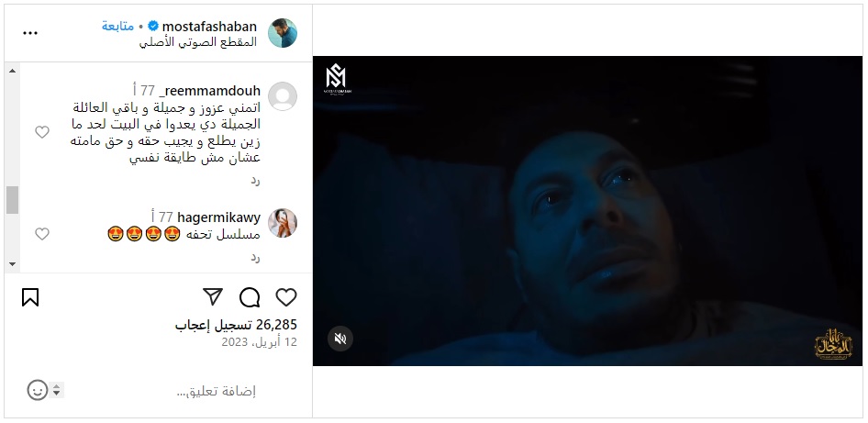Reply to hagermikawy's comment via رد

[x=255, y=258]
